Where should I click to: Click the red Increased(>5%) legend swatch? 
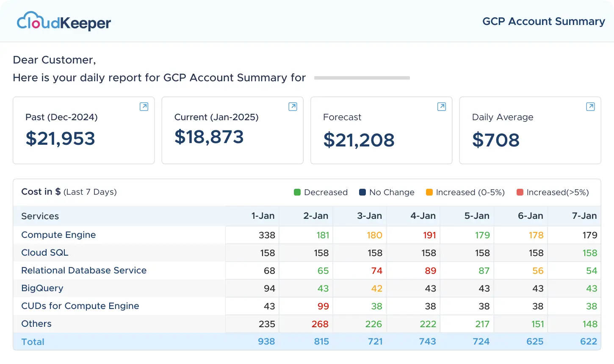520,193
